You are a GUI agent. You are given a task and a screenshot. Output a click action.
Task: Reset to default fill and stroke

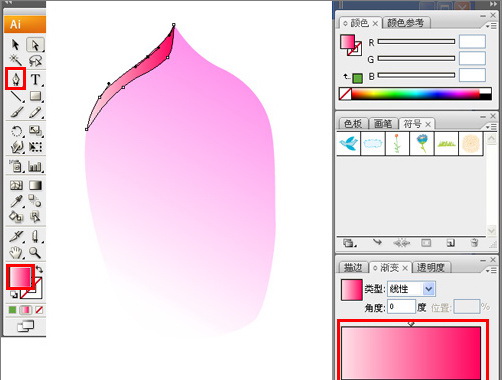[14, 295]
